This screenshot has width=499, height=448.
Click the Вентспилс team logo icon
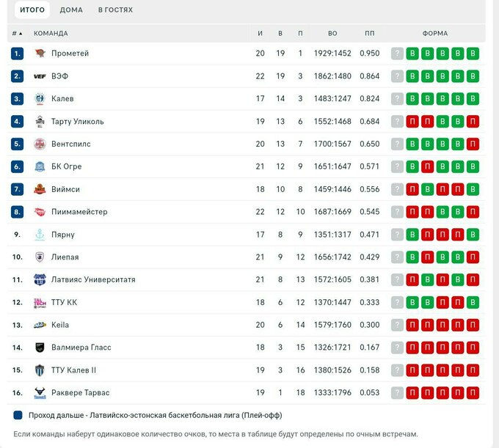click(40, 144)
